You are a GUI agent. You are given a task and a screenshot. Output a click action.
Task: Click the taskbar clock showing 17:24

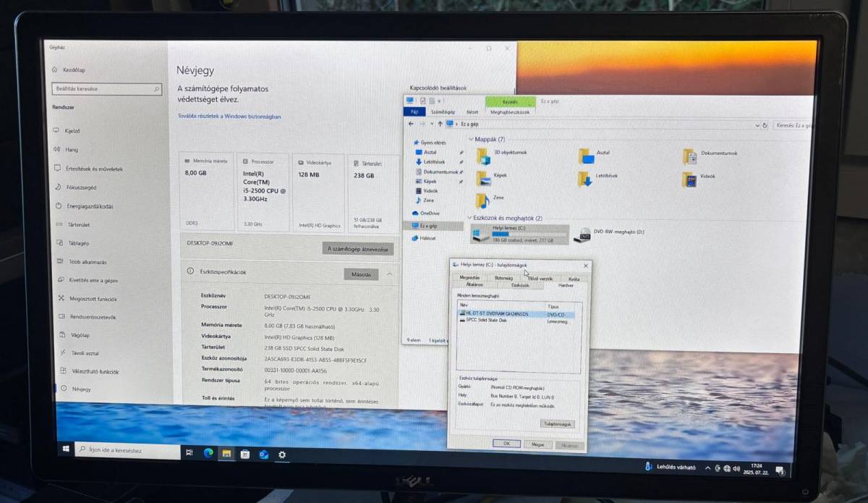coord(756,470)
